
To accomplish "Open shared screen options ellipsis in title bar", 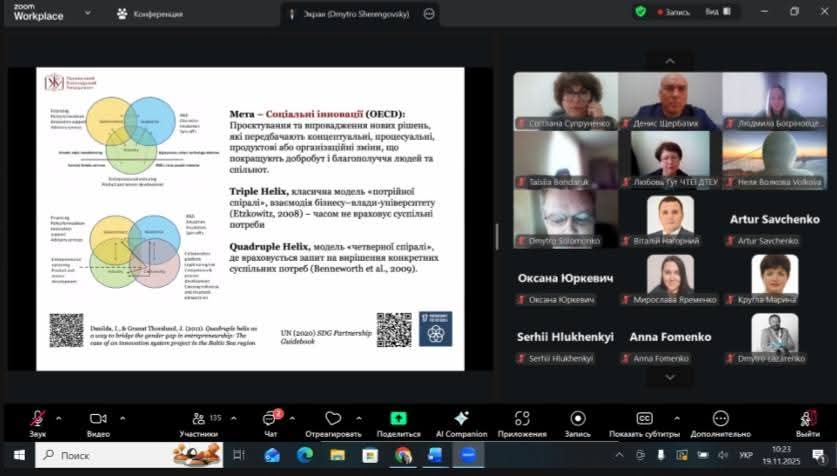I will click(x=430, y=13).
